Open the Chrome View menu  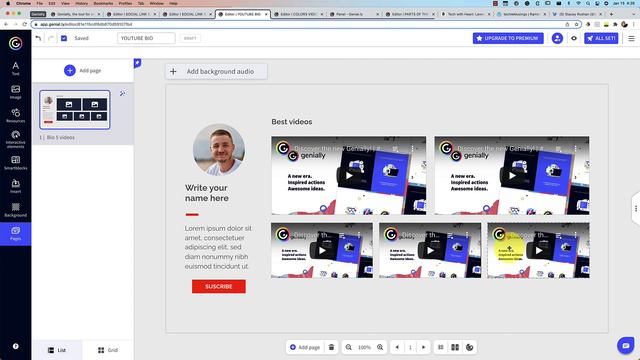click(65, 3)
